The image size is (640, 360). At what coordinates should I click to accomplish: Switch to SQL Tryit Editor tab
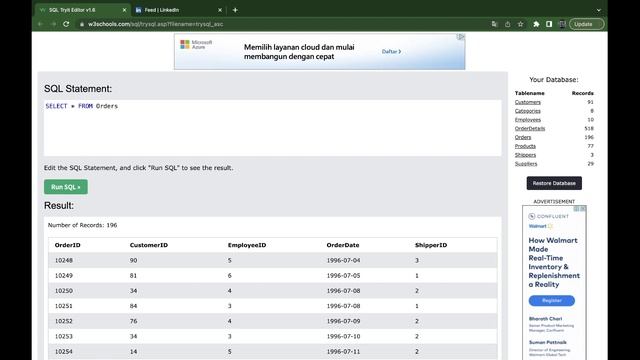[82, 10]
